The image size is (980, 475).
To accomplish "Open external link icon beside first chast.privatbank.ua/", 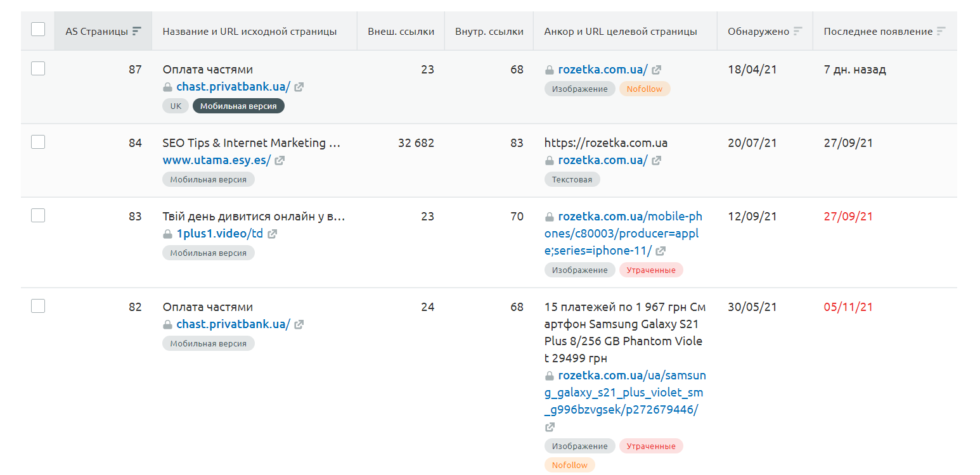I will [x=299, y=87].
